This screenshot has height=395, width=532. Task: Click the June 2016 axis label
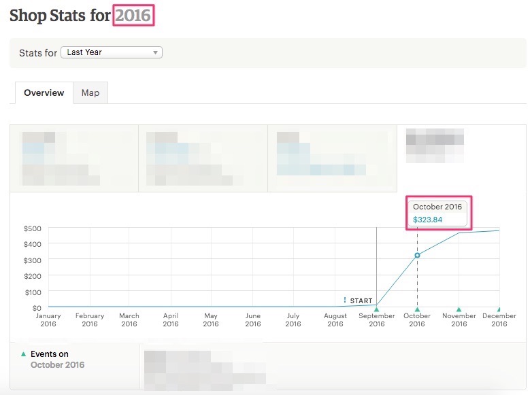(x=253, y=320)
